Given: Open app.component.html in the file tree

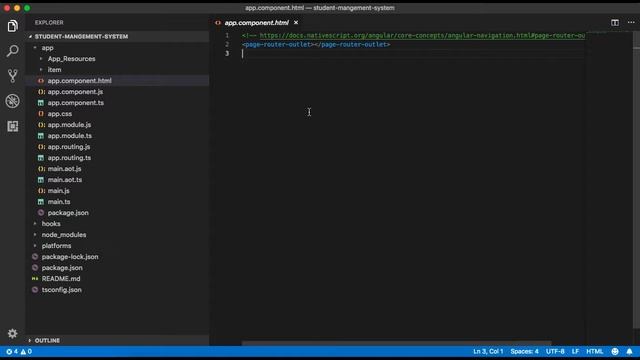Looking at the screenshot, I should click(x=79, y=81).
